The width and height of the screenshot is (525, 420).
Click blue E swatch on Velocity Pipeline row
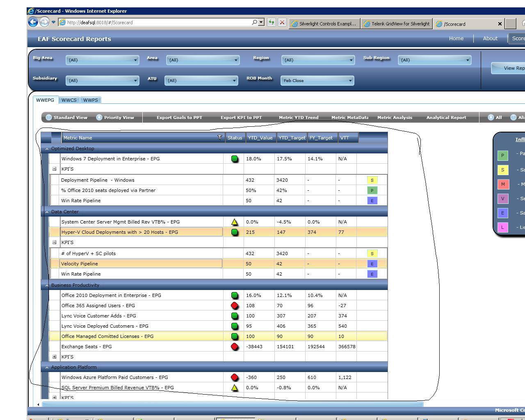tap(372, 264)
